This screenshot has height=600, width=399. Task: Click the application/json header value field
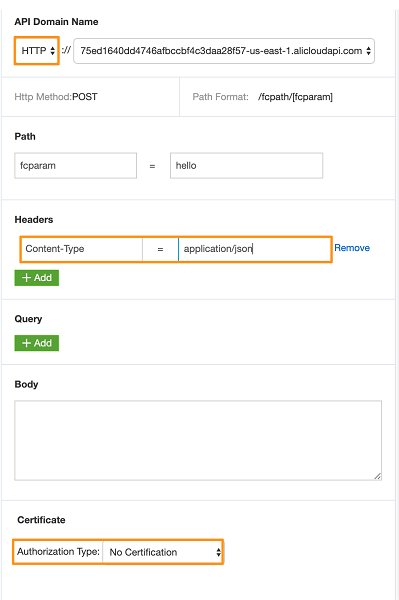(x=254, y=249)
